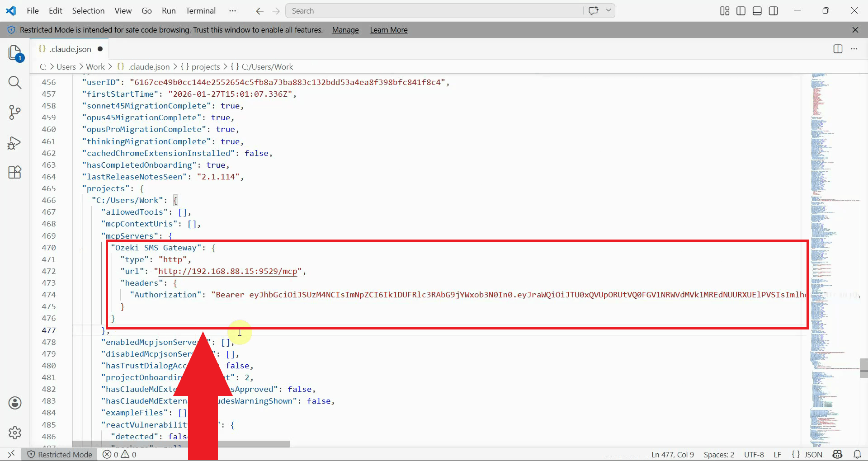This screenshot has height=461, width=868.
Task: Expand the chat dropdown arrow
Action: (x=609, y=10)
